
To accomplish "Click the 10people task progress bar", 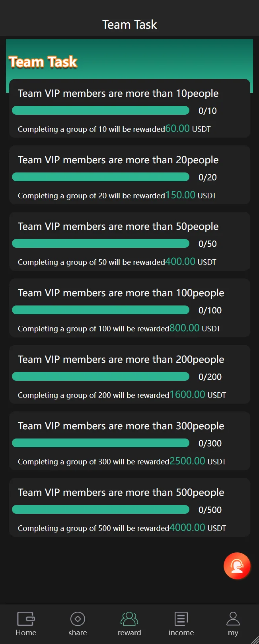I will [x=101, y=110].
